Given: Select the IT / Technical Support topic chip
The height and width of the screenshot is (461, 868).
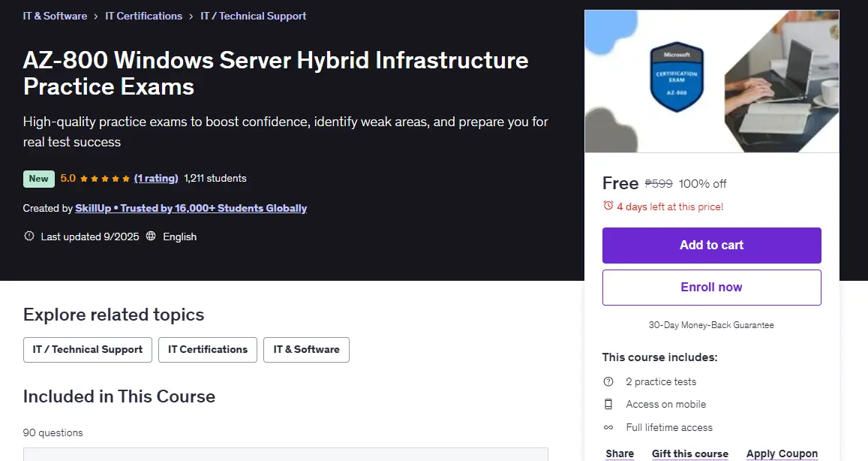Looking at the screenshot, I should pos(88,350).
